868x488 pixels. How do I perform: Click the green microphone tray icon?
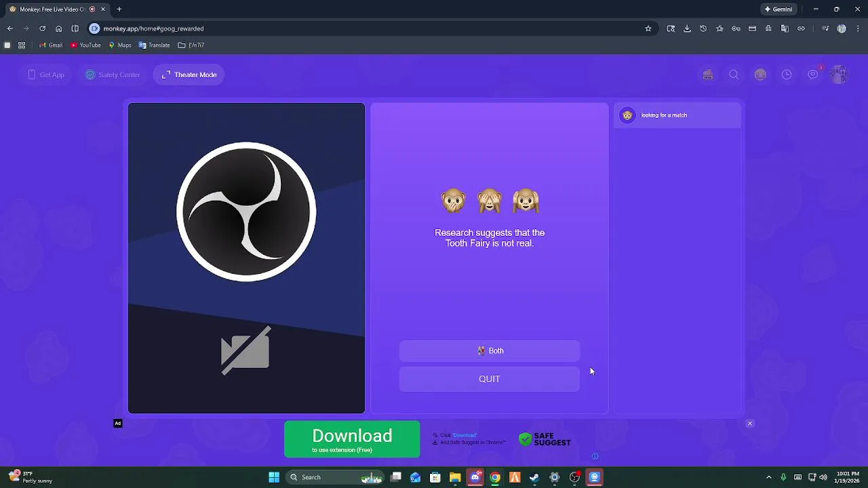[783, 477]
